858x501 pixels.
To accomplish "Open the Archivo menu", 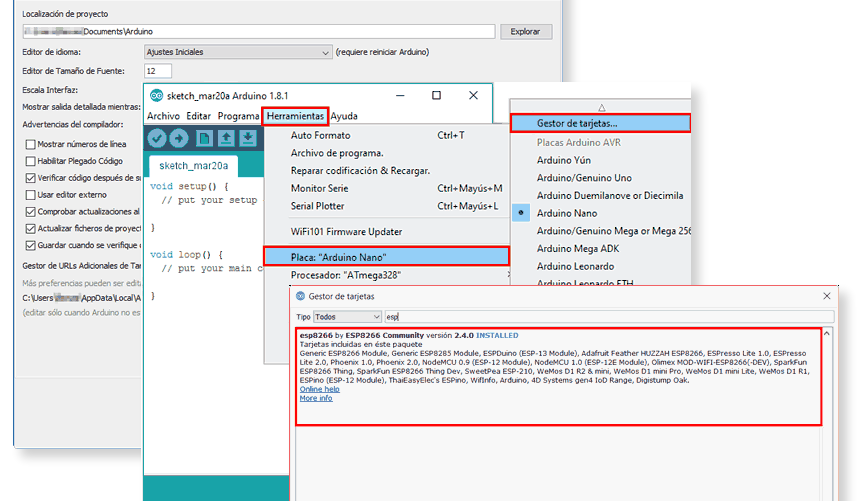I will pyautogui.click(x=163, y=116).
